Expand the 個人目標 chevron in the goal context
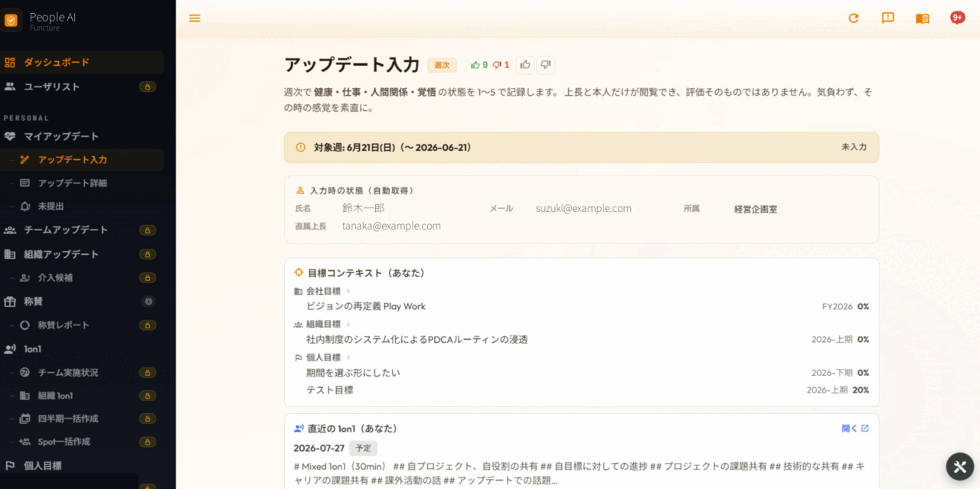980x489 pixels. pos(348,357)
